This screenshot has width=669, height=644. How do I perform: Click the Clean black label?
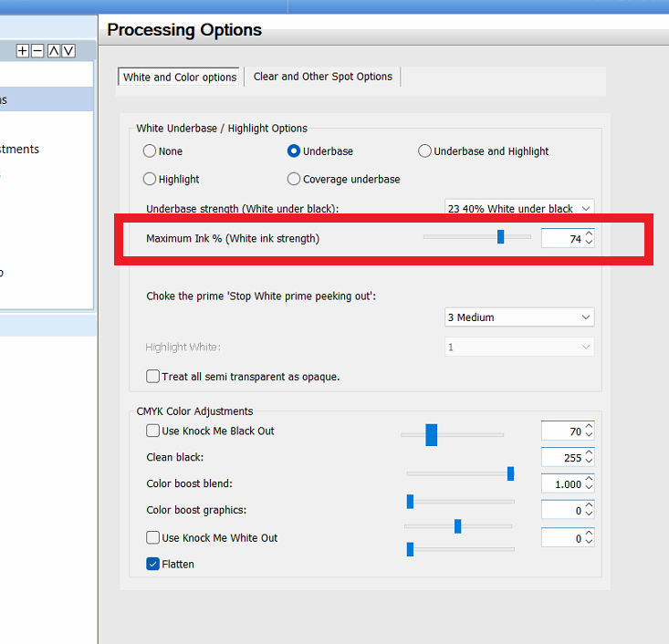tap(175, 457)
